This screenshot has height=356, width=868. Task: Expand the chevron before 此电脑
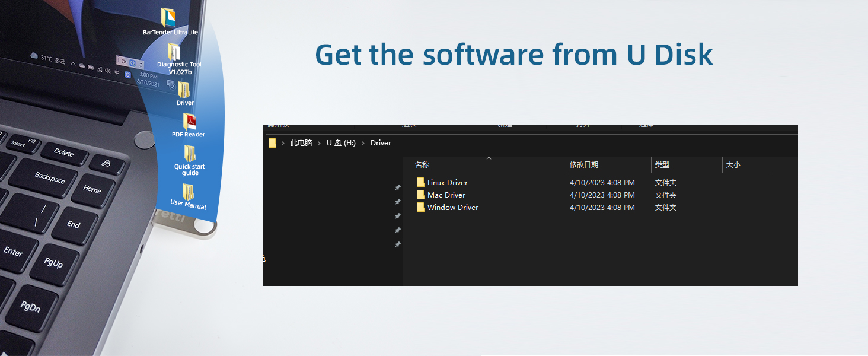point(283,143)
